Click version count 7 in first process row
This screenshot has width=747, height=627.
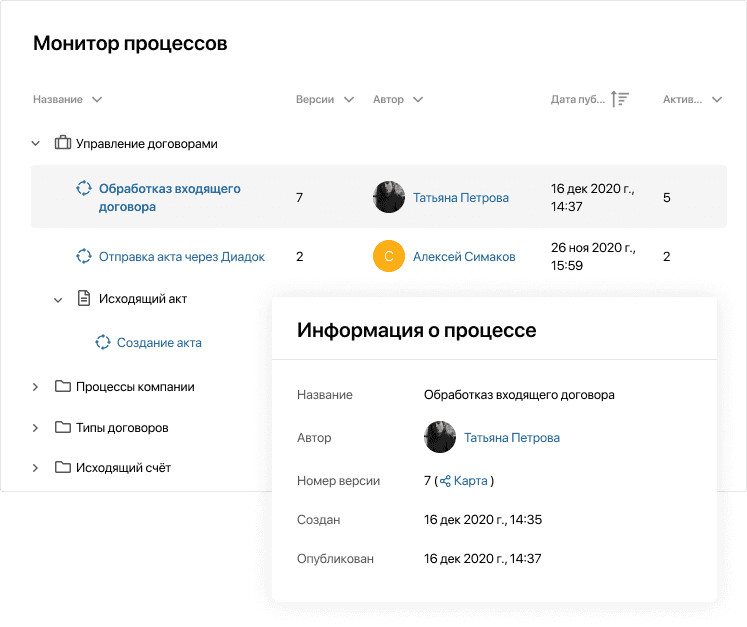pyautogui.click(x=299, y=198)
